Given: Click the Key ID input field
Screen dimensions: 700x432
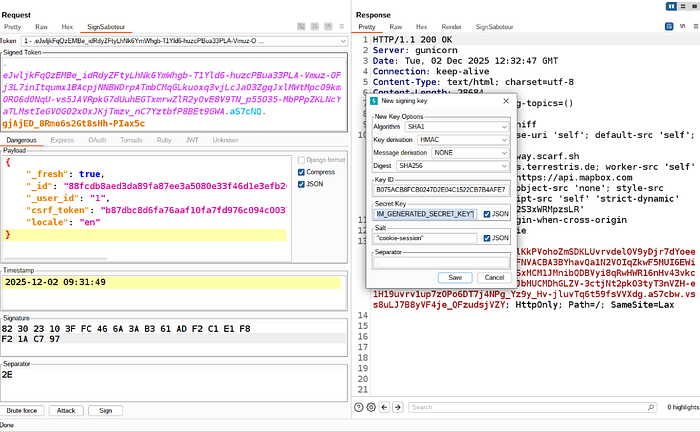Looking at the screenshot, I should point(441,190).
